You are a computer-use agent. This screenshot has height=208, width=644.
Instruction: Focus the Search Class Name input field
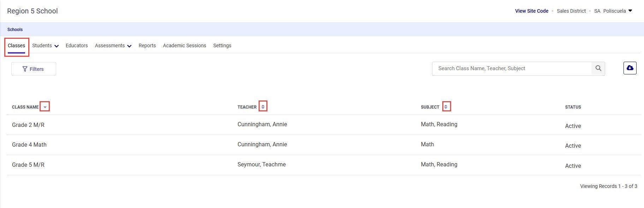tap(512, 69)
